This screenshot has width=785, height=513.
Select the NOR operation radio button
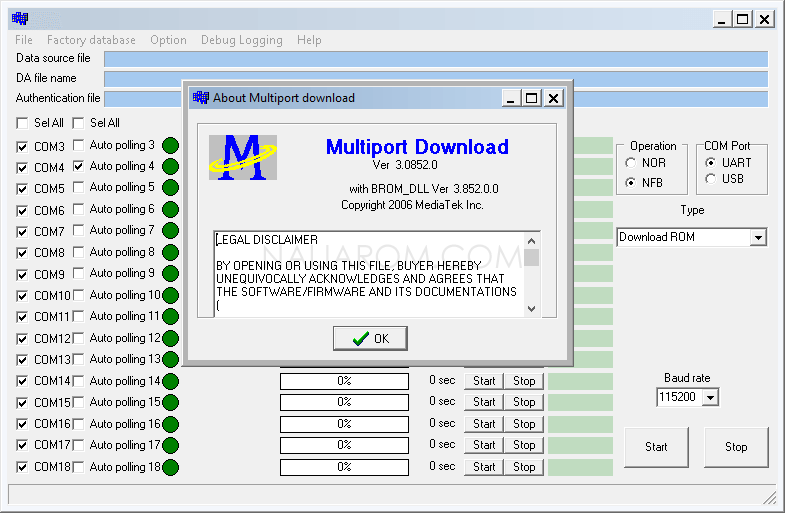point(631,163)
